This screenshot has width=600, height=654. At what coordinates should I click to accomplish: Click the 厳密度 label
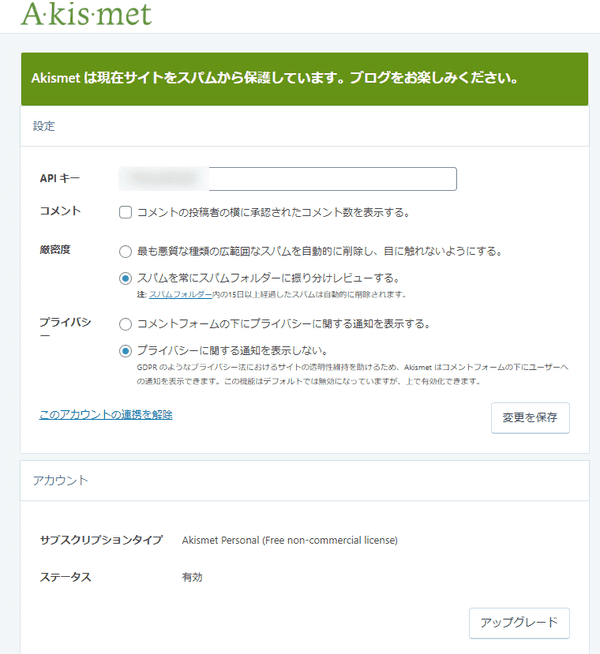(55, 250)
